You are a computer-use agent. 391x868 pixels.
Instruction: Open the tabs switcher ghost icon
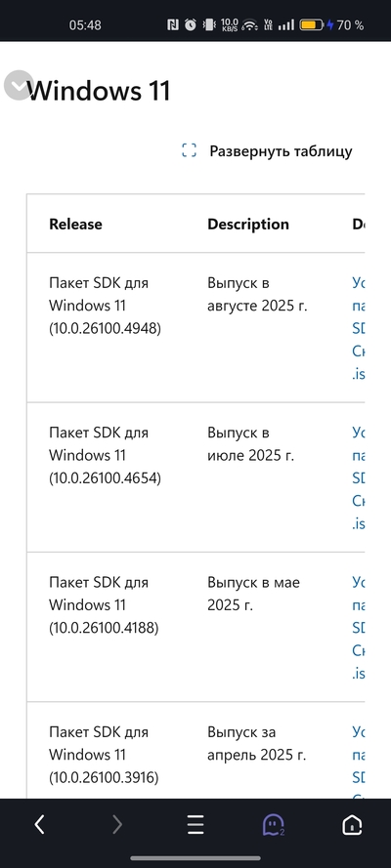pos(274,825)
